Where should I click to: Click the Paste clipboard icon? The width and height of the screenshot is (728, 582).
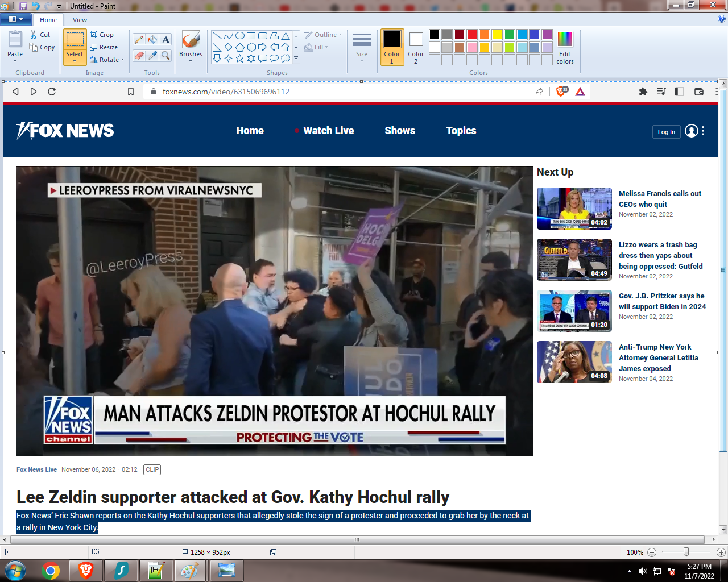[x=15, y=40]
